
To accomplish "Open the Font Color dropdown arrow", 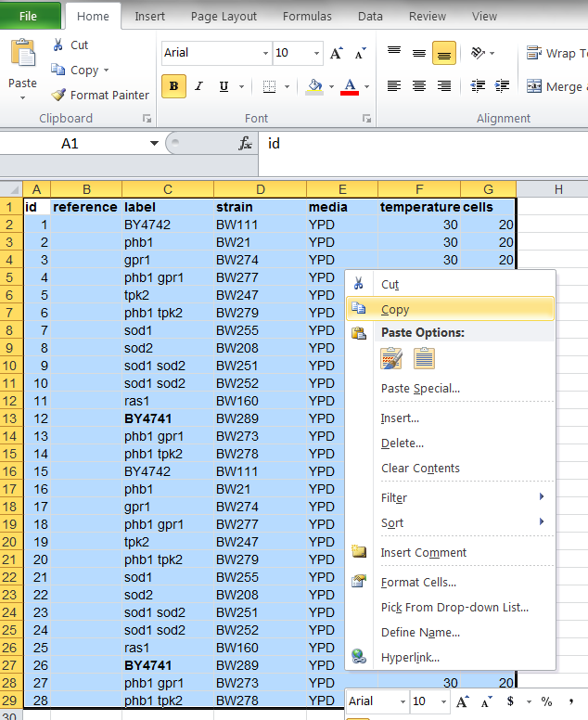I will [366, 86].
